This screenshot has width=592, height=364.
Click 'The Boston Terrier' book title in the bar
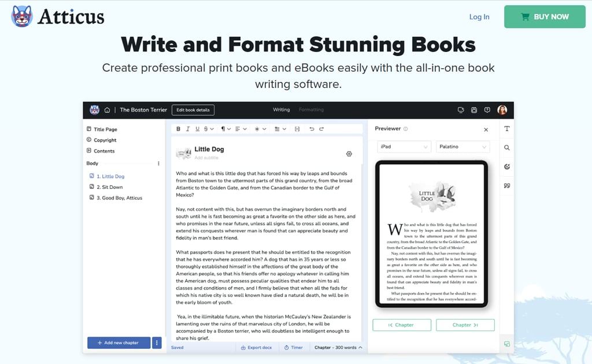pos(143,110)
